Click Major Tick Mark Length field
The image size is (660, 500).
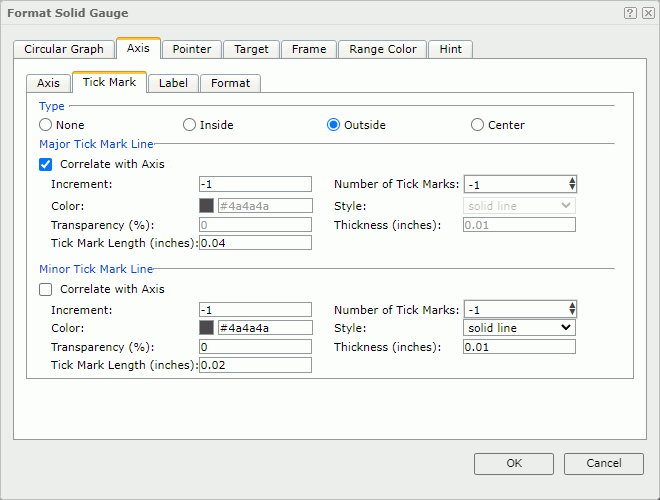click(255, 243)
